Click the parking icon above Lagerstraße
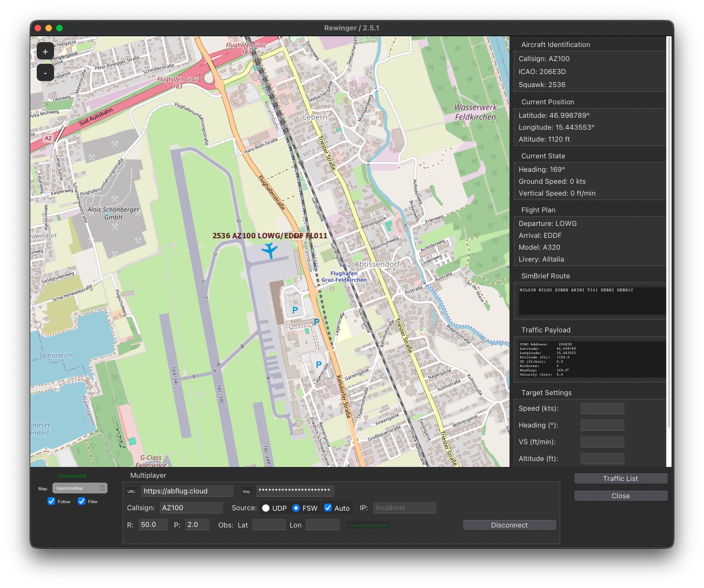704x588 pixels. (x=319, y=365)
